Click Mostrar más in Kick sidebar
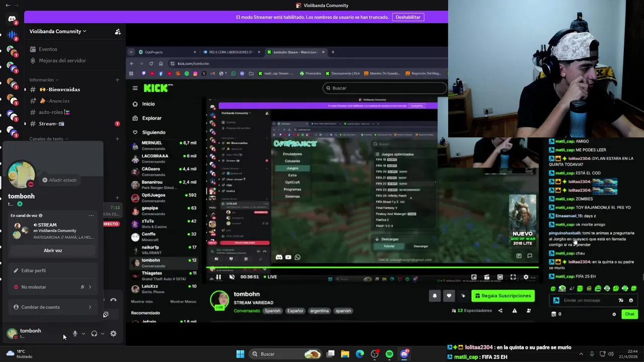The image size is (644, 362). 142,302
